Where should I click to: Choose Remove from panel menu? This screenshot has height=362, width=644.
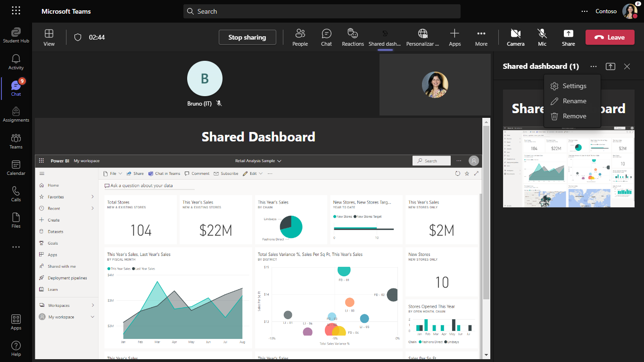[572, 116]
